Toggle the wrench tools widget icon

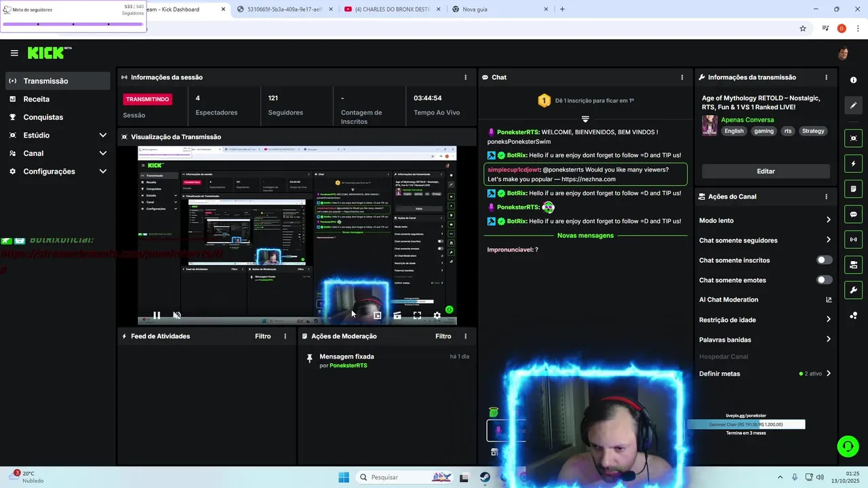click(x=853, y=290)
